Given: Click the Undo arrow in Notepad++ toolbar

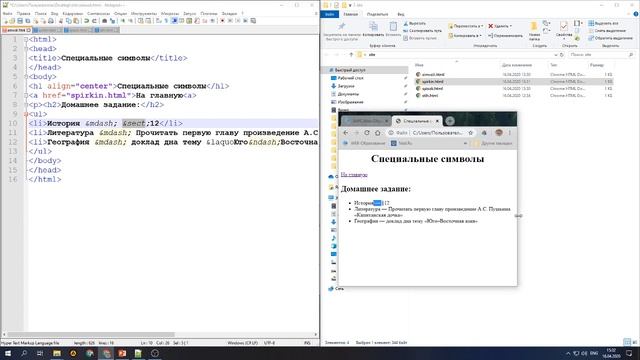Looking at the screenshot, I should click(x=86, y=20).
